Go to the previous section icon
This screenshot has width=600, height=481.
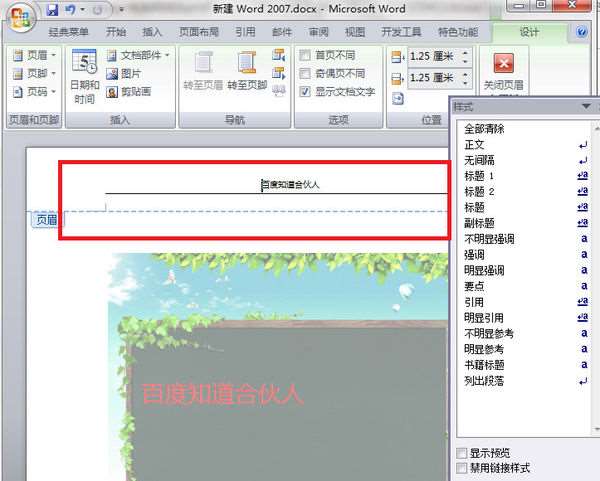pos(279,55)
